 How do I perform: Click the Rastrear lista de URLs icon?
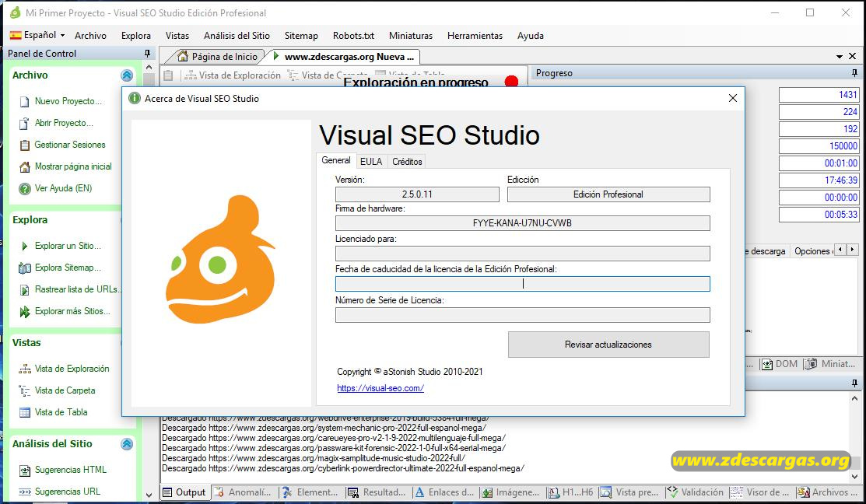[24, 290]
